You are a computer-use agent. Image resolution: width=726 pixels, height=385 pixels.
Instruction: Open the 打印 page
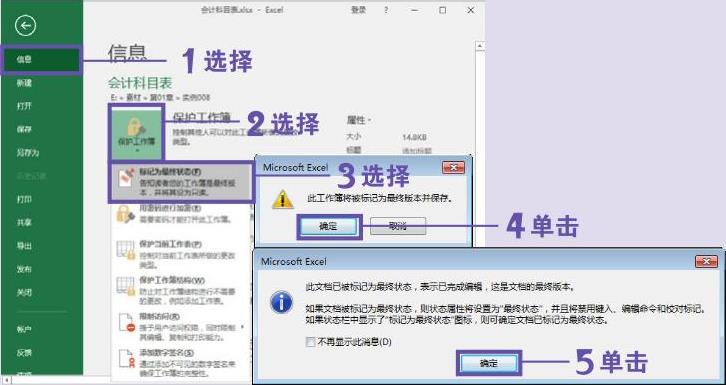[24, 199]
